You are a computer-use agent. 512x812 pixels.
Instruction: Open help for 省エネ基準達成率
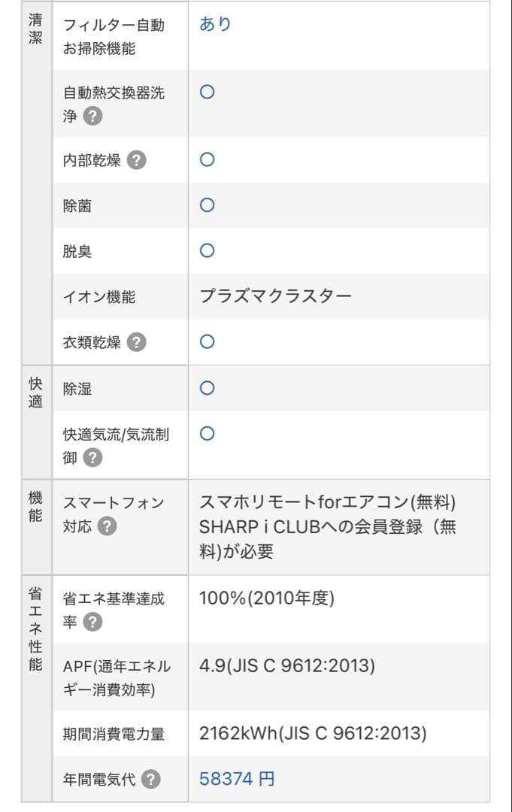92,622
